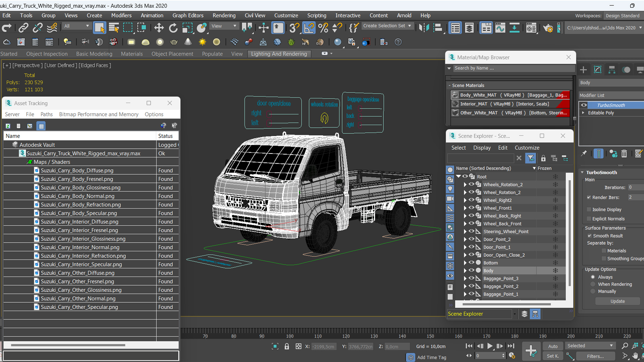This screenshot has width=644, height=362.
Task: Enable Separate by Materials checkbox
Action: [x=604, y=251]
